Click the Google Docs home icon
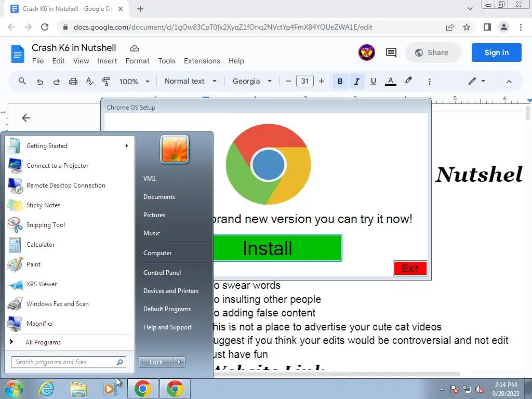 point(17,54)
